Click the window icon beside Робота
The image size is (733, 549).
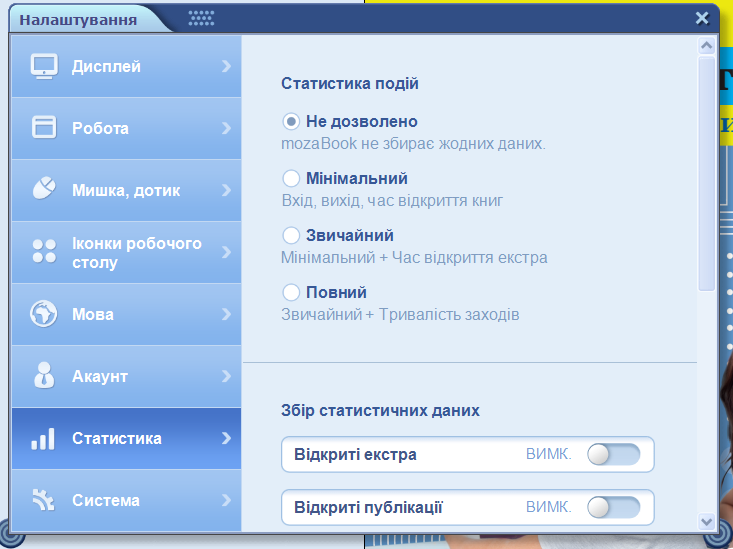click(44, 127)
